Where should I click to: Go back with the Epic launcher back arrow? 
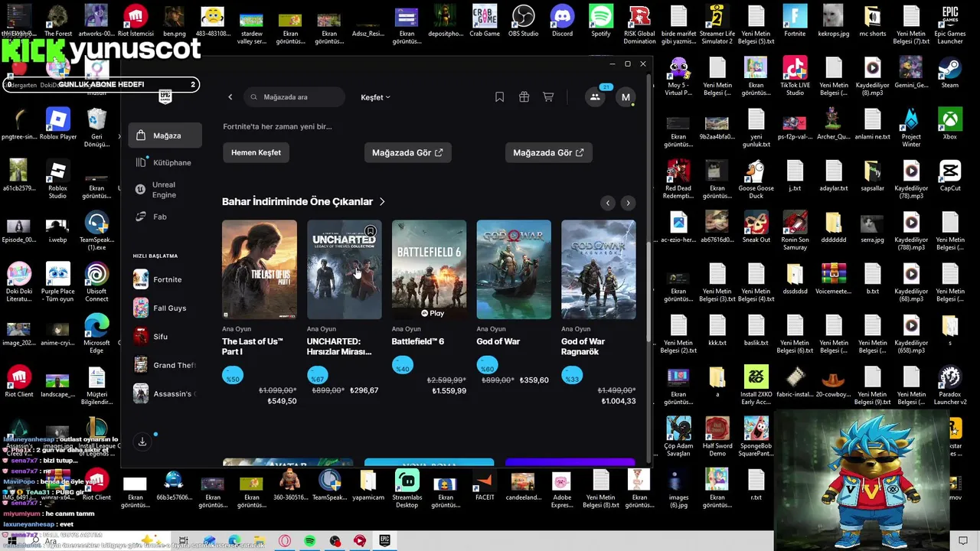[x=230, y=97]
